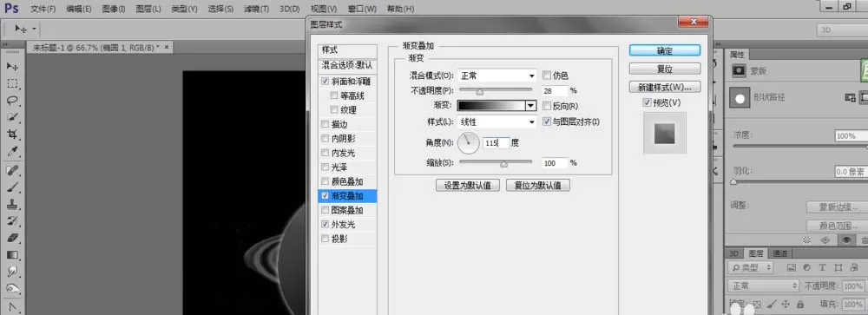
Task: Open the 文件(F) menu
Action: 43,9
